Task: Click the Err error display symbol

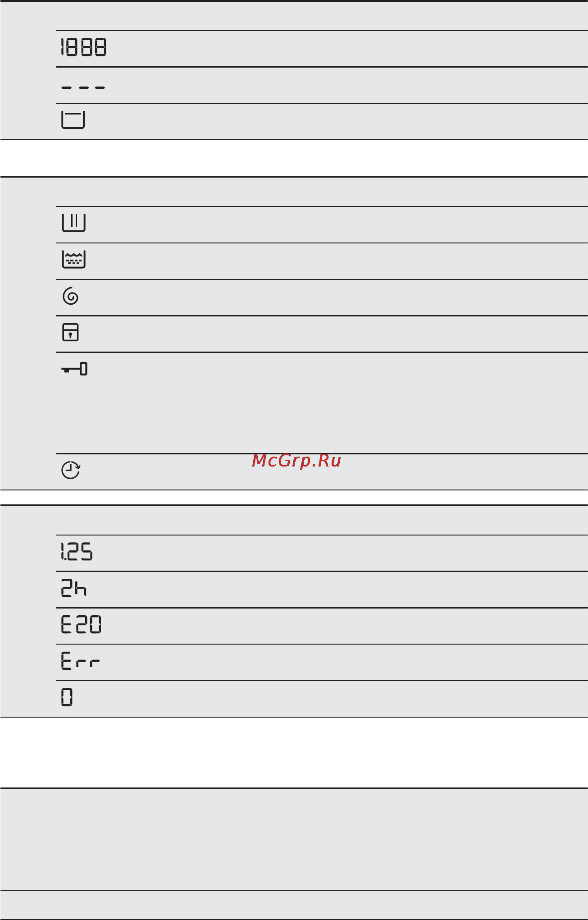Action: tap(80, 661)
